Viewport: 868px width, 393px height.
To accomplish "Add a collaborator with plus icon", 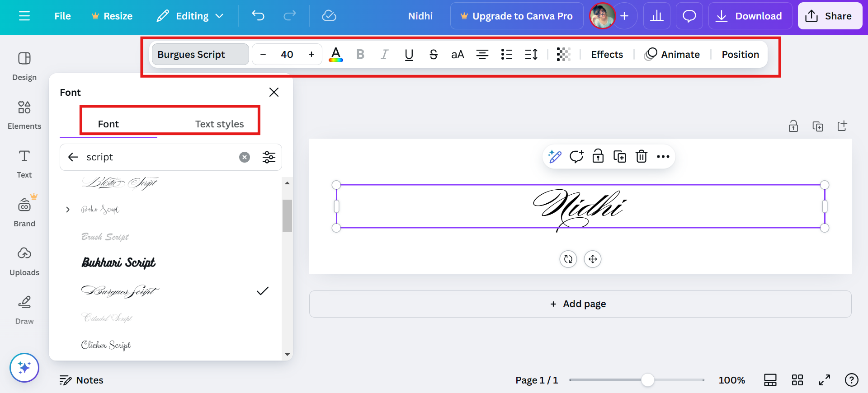I will [624, 16].
